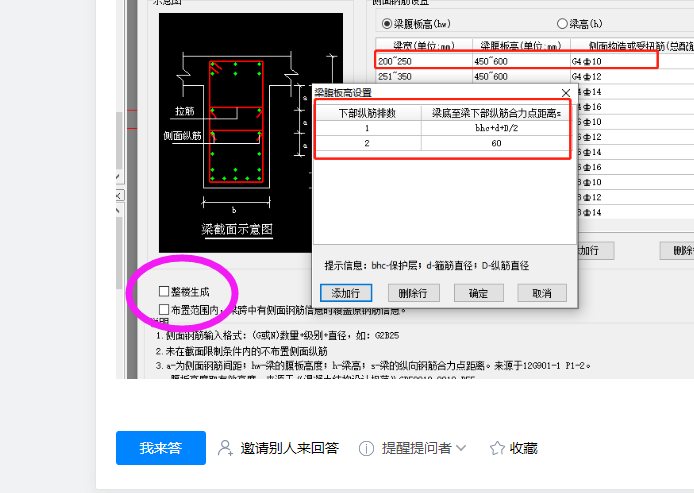
Task: Click the 梁腹板高 column header
Action: click(521, 46)
